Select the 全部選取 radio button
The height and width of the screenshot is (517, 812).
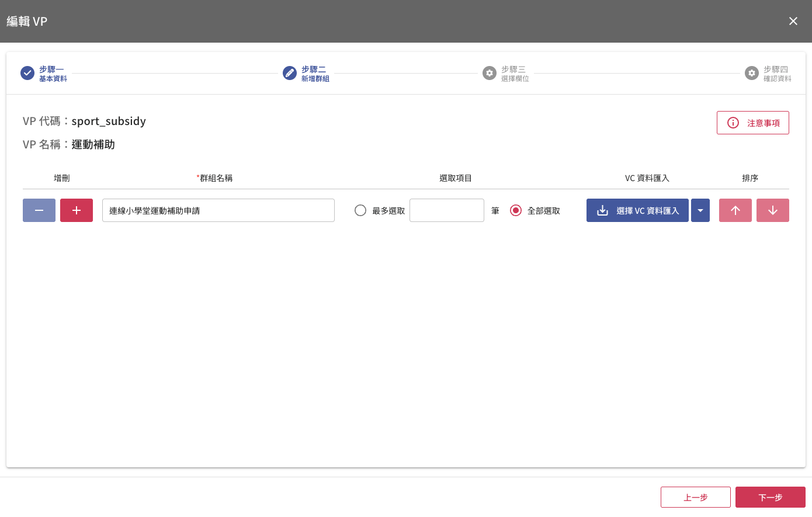pyautogui.click(x=516, y=210)
